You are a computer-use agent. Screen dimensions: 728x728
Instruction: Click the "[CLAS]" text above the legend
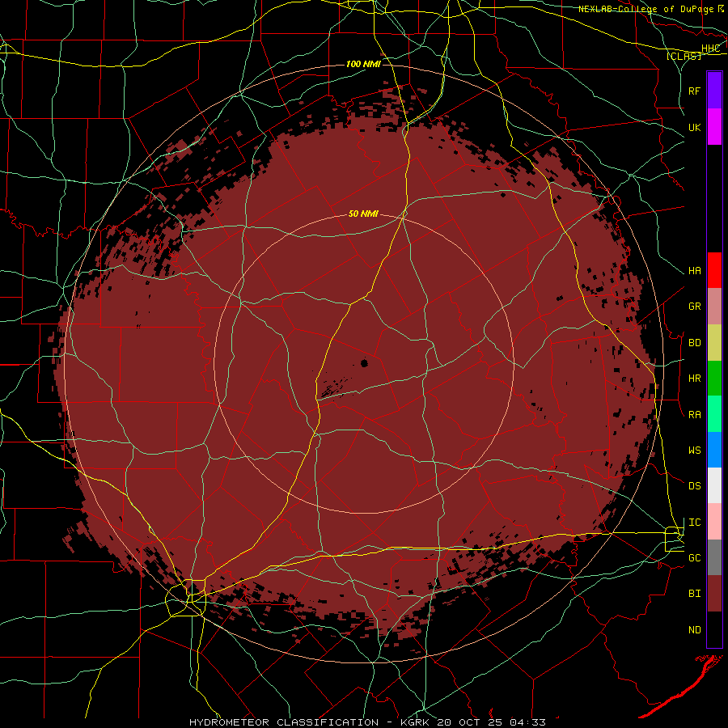click(x=684, y=56)
